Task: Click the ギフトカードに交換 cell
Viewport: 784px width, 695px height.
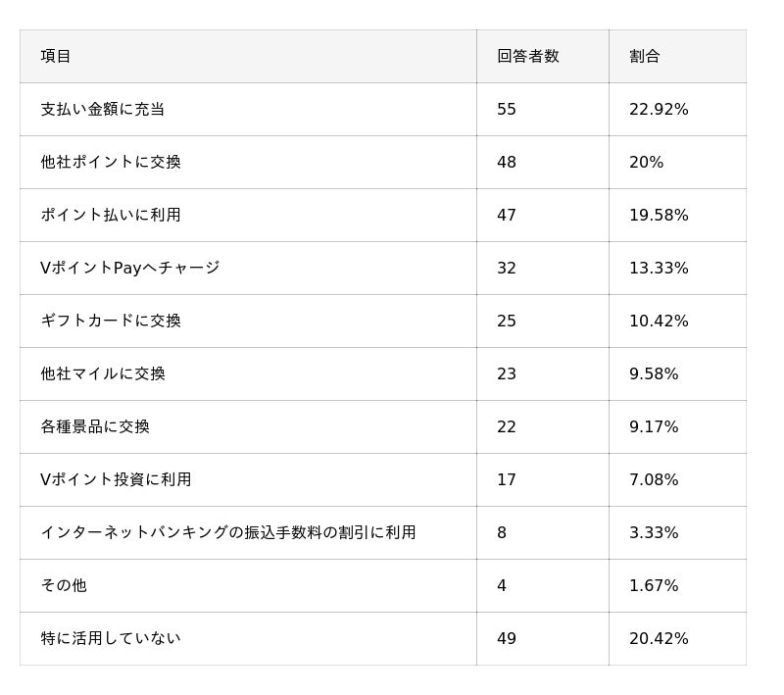Action: coord(111,322)
